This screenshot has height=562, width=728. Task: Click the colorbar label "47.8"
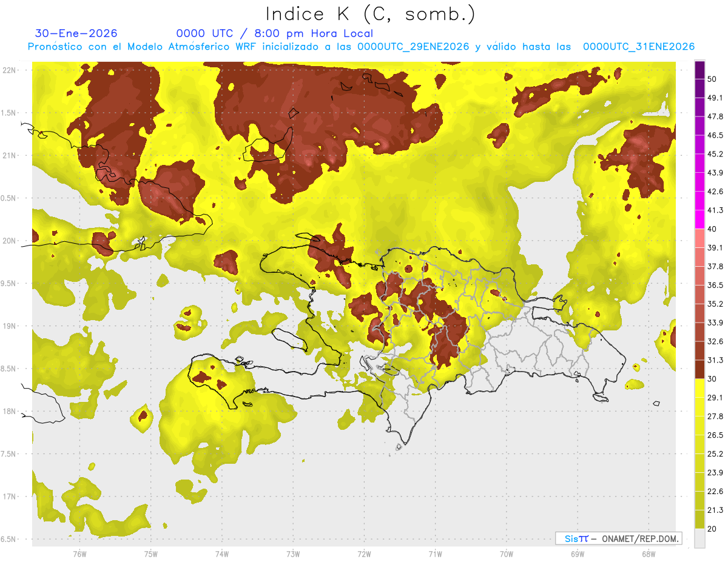point(715,116)
